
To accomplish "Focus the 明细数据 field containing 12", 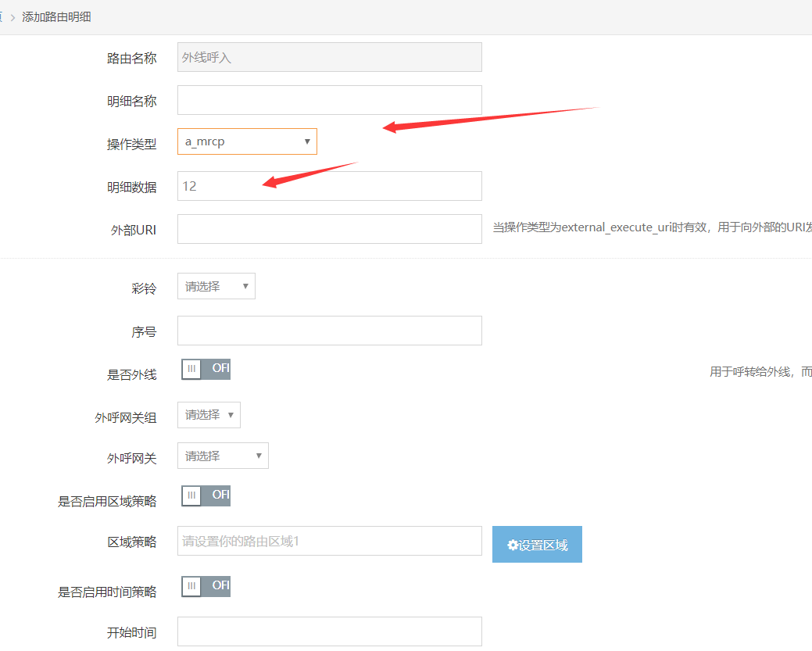I will pyautogui.click(x=329, y=186).
